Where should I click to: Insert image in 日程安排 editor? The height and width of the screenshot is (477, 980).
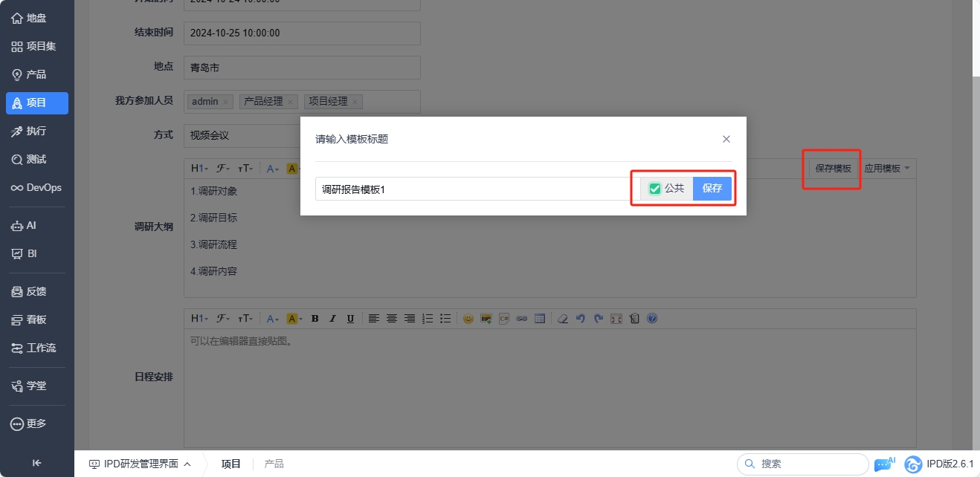pyautogui.click(x=486, y=319)
